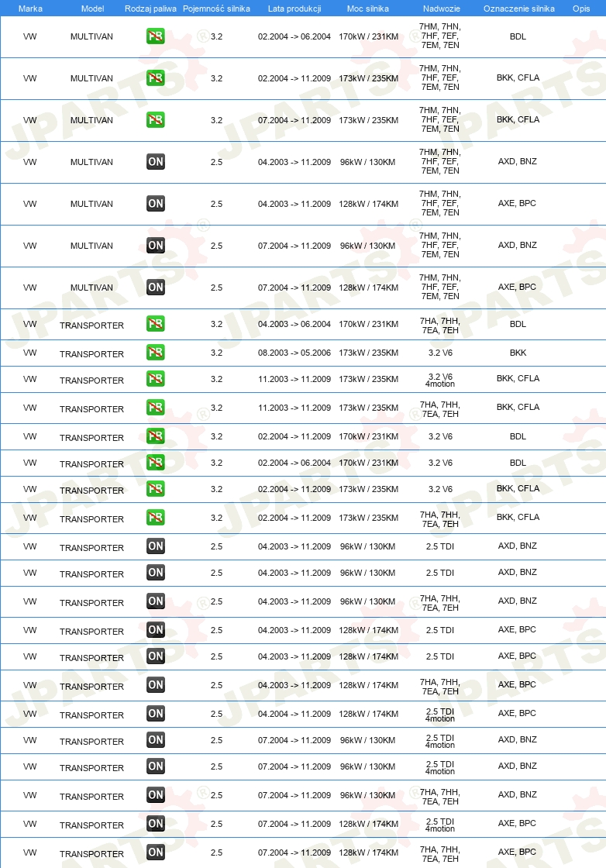Click the Marka column header
This screenshot has height=868, width=606.
[x=30, y=9]
